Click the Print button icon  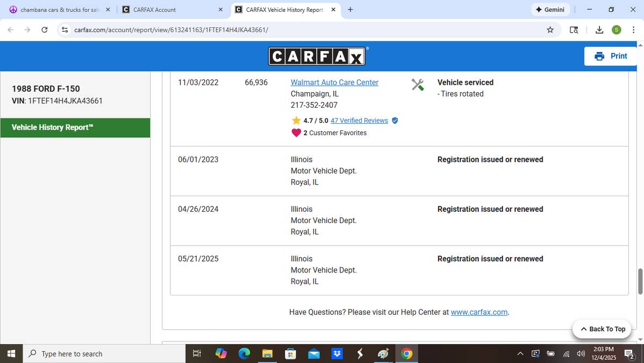599,56
